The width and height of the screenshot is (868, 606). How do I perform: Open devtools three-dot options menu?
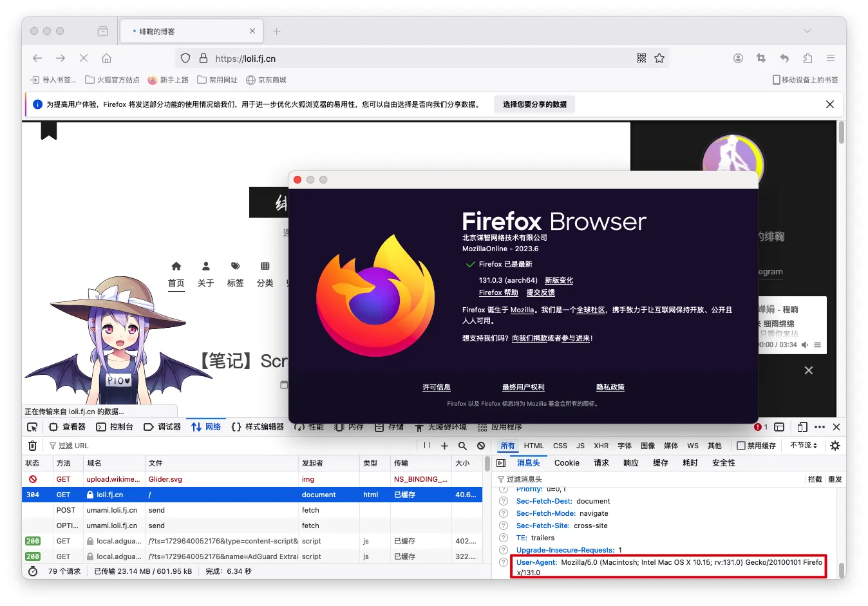coord(820,427)
